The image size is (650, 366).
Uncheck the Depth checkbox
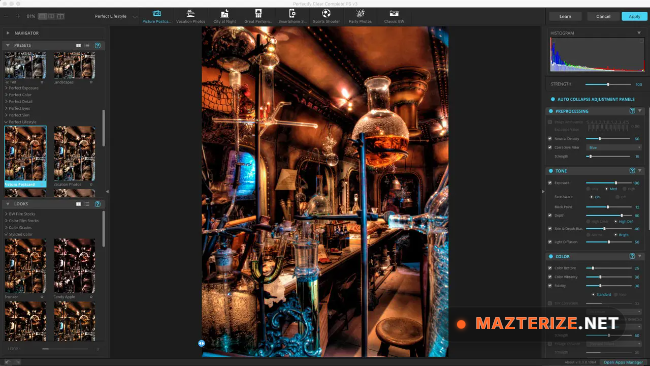[x=550, y=216]
